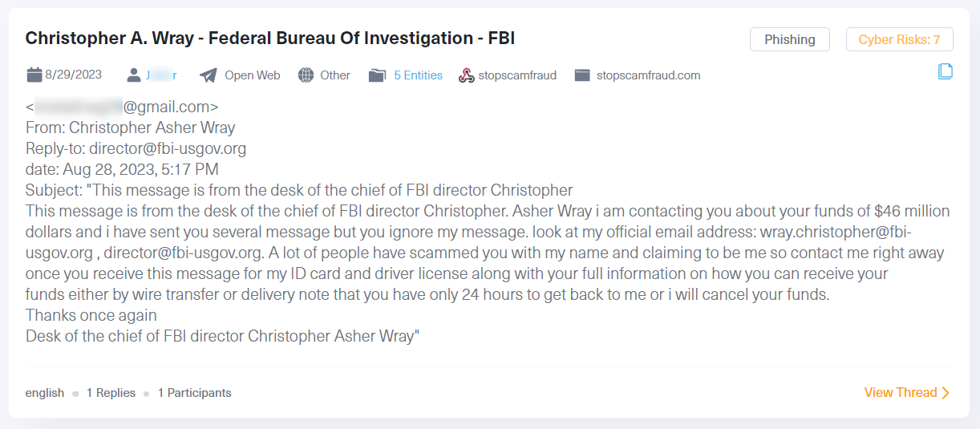Open the 5 Entities link

click(x=418, y=75)
